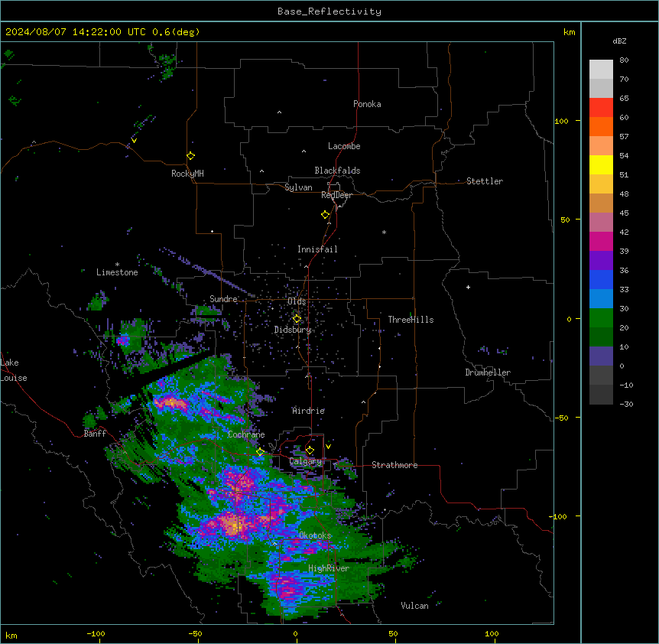The image size is (659, 644).
Task: Click the bright green 20-30 dBZ legend swatch
Action: [601, 318]
